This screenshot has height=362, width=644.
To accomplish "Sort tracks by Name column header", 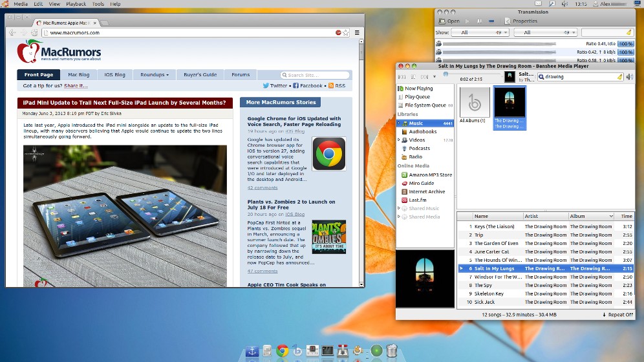I will click(497, 217).
